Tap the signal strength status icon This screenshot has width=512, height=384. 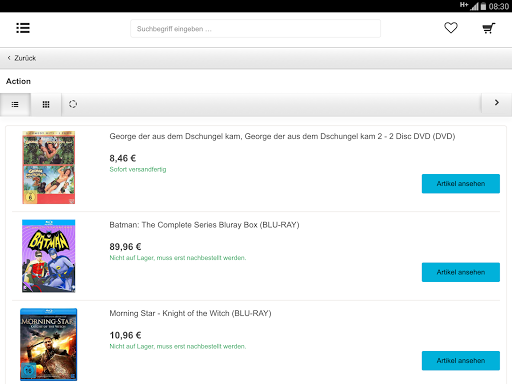coord(474,6)
